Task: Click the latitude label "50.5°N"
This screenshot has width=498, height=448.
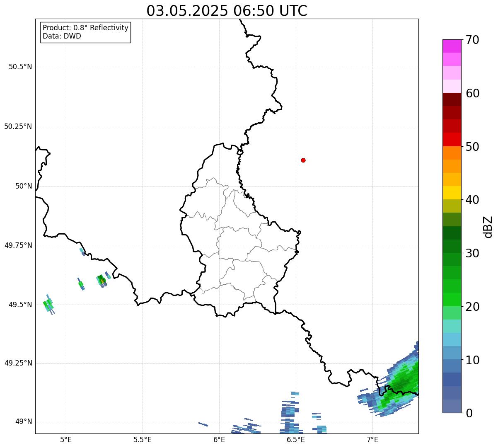Action: point(20,67)
